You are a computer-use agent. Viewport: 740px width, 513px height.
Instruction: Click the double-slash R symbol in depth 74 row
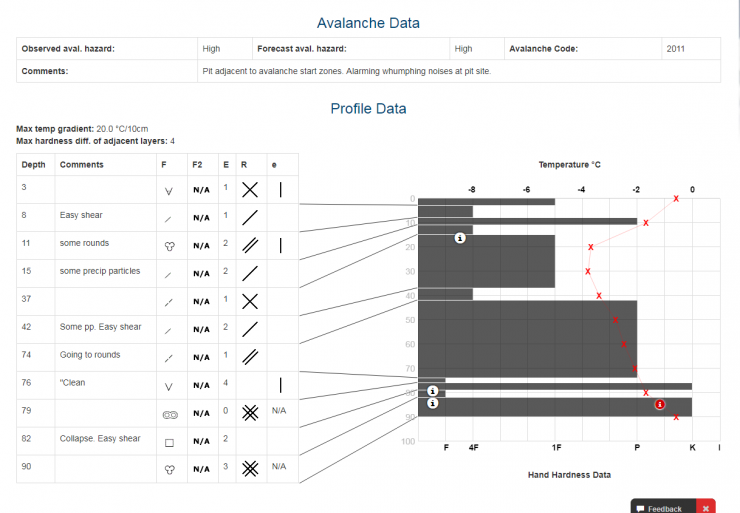click(250, 355)
